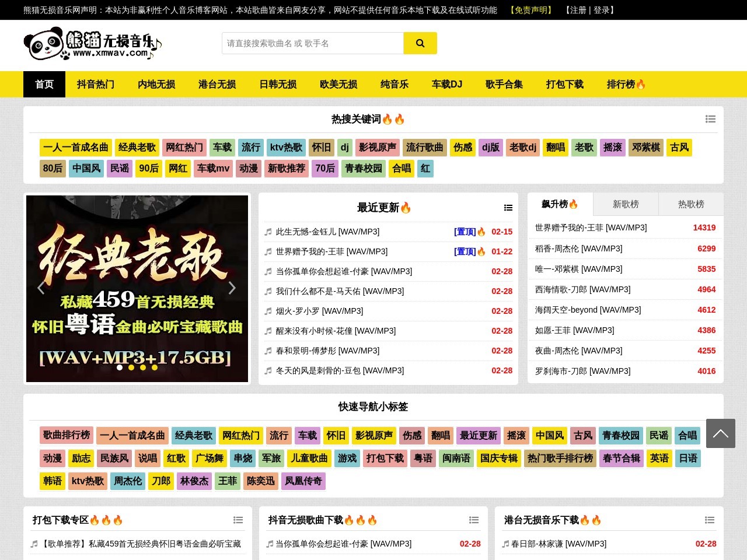747x560 pixels.
Task: Open 首页 in the navigation bar
Action: [x=44, y=85]
